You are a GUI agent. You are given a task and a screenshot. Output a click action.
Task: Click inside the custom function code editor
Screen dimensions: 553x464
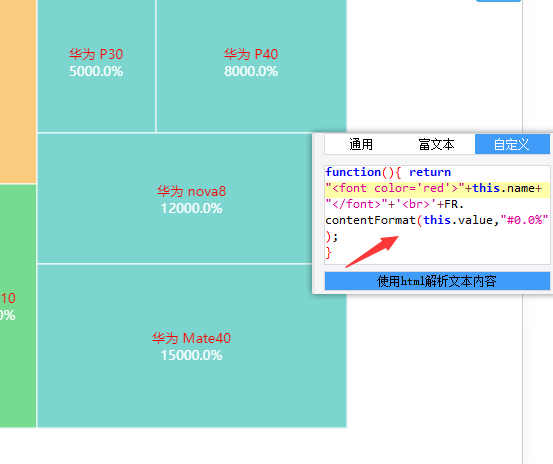click(437, 214)
